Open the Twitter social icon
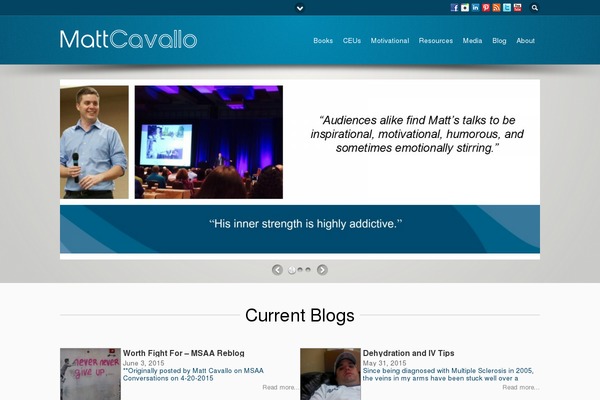This screenshot has width=600, height=400. click(x=507, y=8)
